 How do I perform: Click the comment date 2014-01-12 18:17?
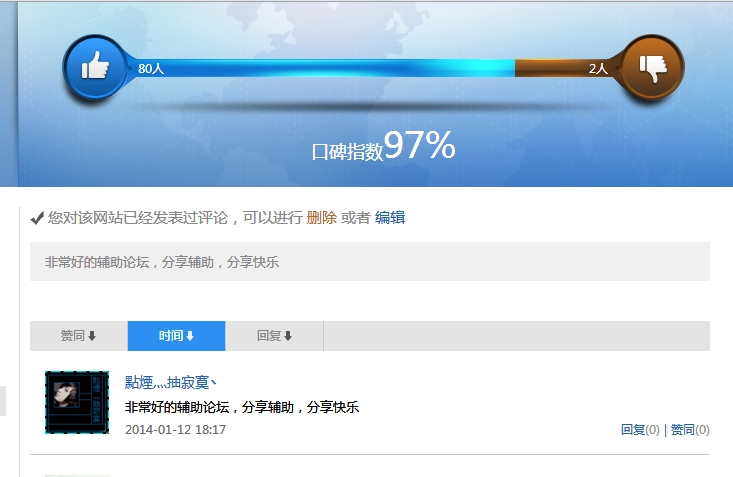pyautogui.click(x=175, y=429)
